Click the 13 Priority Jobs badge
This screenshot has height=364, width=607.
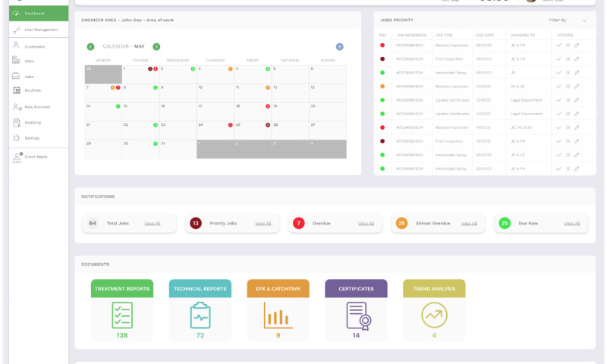pyautogui.click(x=196, y=223)
